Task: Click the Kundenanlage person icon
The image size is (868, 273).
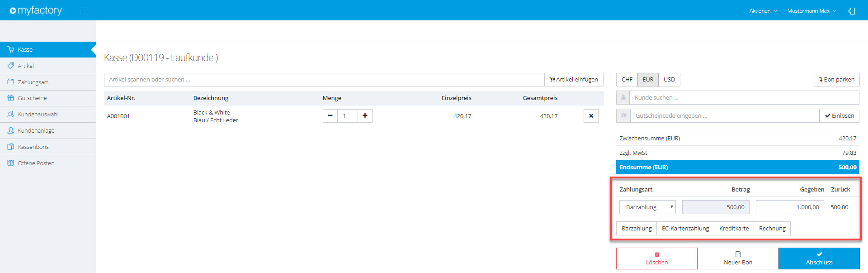Action: pos(11,130)
